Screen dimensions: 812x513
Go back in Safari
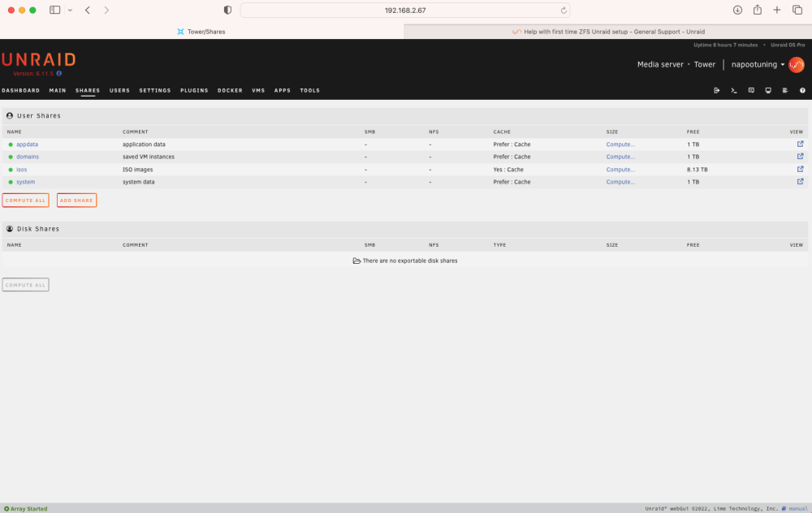click(88, 10)
